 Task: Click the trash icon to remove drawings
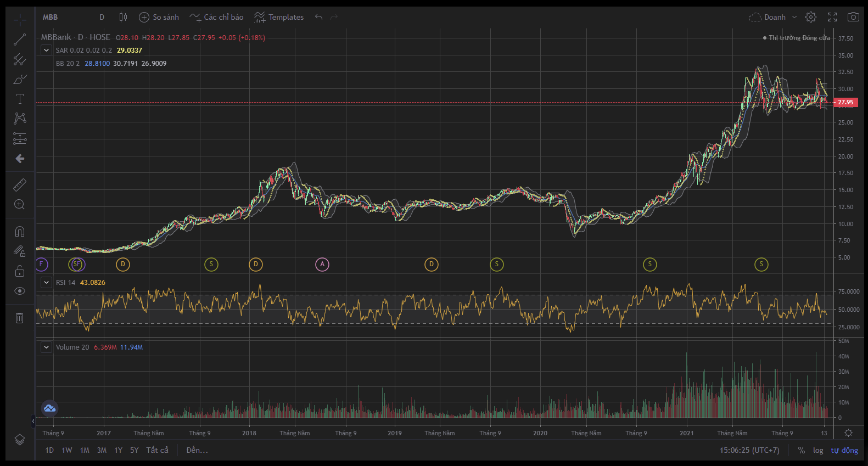[20, 318]
